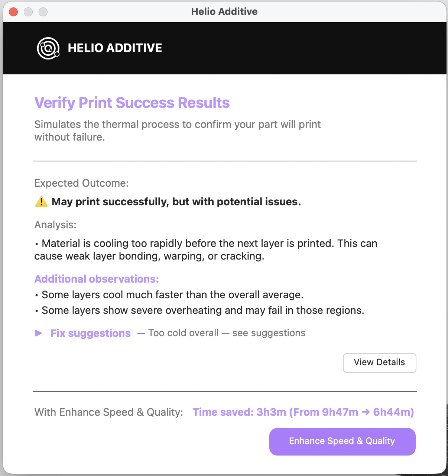448x476 pixels.
Task: Click the HELIO ADDITIVE header text
Action: point(114,48)
